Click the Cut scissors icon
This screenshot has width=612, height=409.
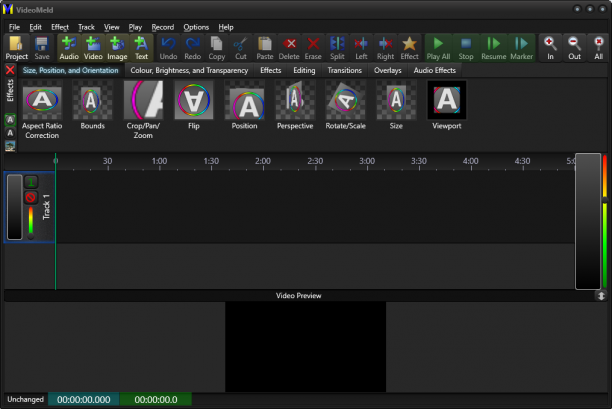tap(241, 48)
